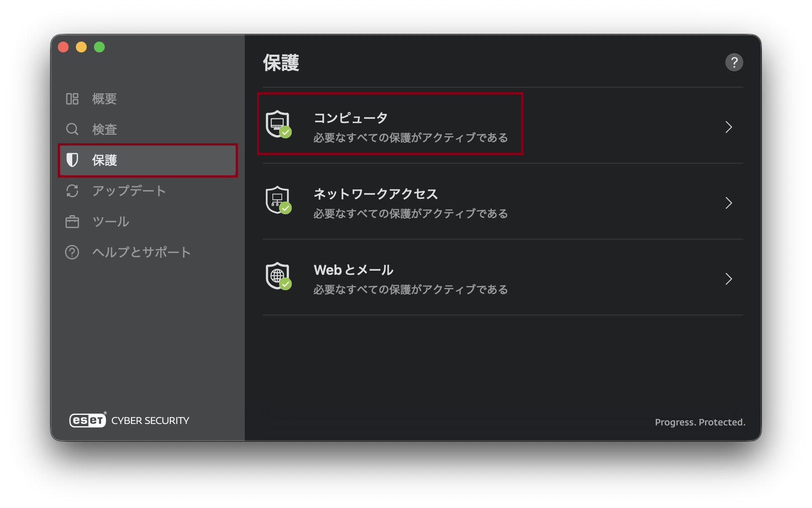The width and height of the screenshot is (812, 508).
Task: Expand the ネットワークアクセス row chevron
Action: pyautogui.click(x=728, y=203)
